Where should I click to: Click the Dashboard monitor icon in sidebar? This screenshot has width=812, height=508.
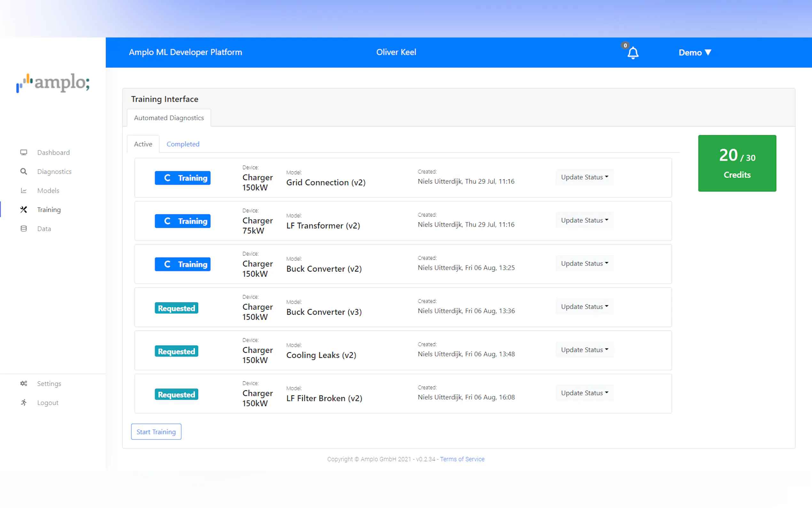pyautogui.click(x=24, y=153)
